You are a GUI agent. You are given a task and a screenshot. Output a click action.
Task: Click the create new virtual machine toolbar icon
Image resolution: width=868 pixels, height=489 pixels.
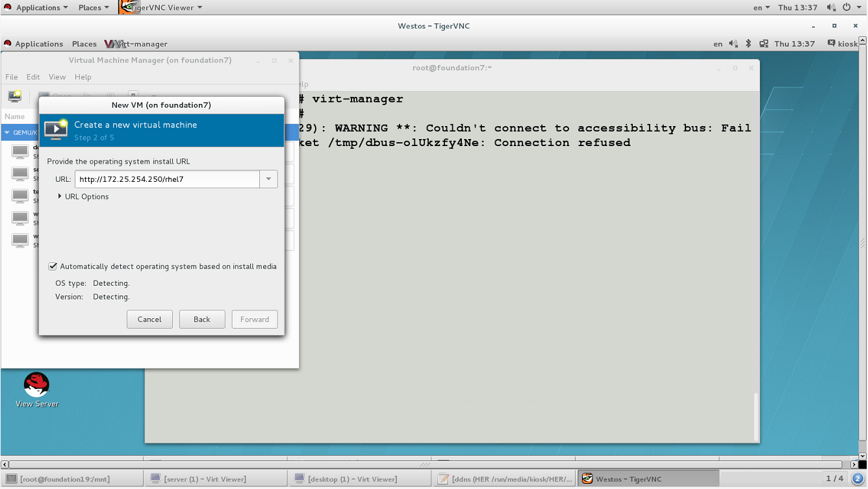coord(15,96)
